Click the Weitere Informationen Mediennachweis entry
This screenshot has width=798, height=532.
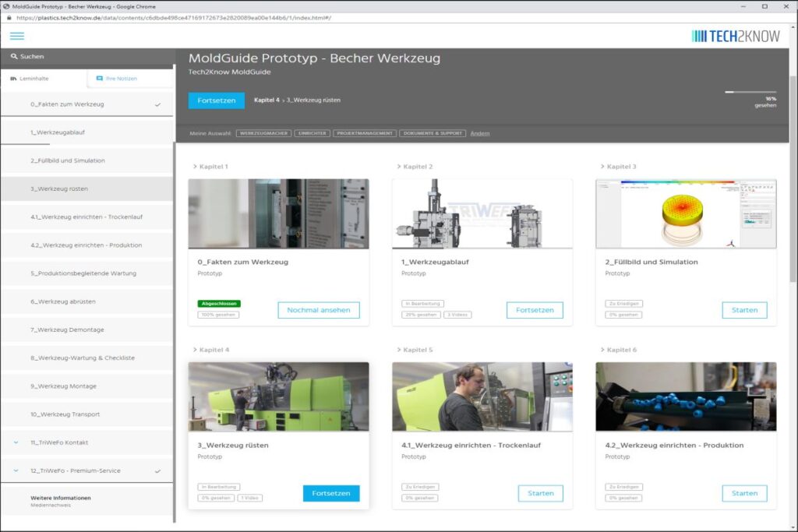coord(87,501)
